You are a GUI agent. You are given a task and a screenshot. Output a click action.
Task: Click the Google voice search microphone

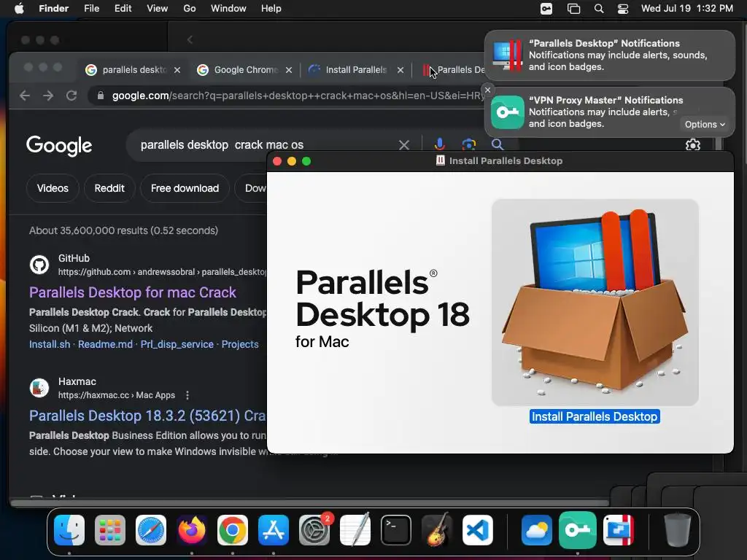(440, 144)
